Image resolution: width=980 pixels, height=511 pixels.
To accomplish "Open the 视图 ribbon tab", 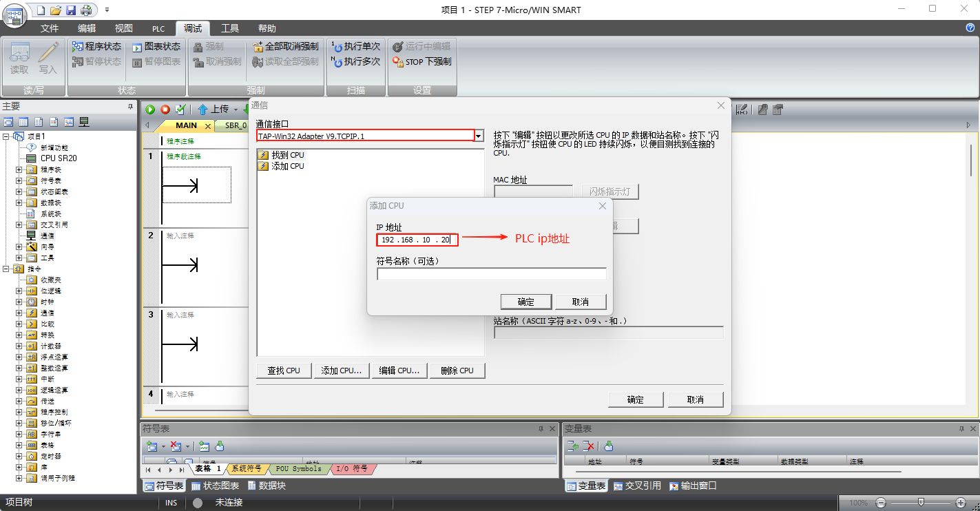I will (x=124, y=28).
